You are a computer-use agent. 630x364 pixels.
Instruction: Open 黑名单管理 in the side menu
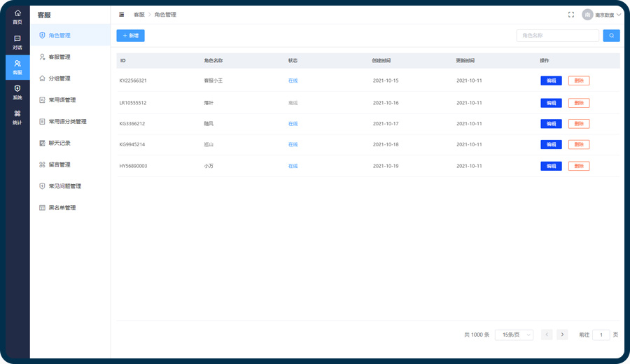pos(62,208)
